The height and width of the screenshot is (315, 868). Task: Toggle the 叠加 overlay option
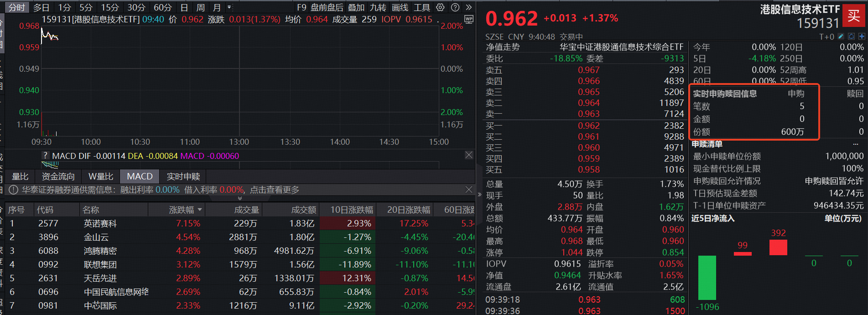click(x=356, y=7)
